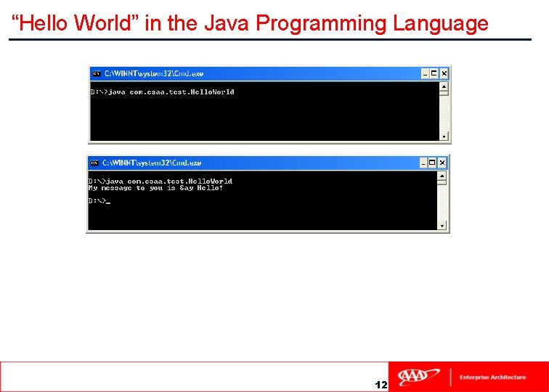Image resolution: width=549 pixels, height=392 pixels.
Task: Minimize the lower Cmd.exe window
Action: 423,163
